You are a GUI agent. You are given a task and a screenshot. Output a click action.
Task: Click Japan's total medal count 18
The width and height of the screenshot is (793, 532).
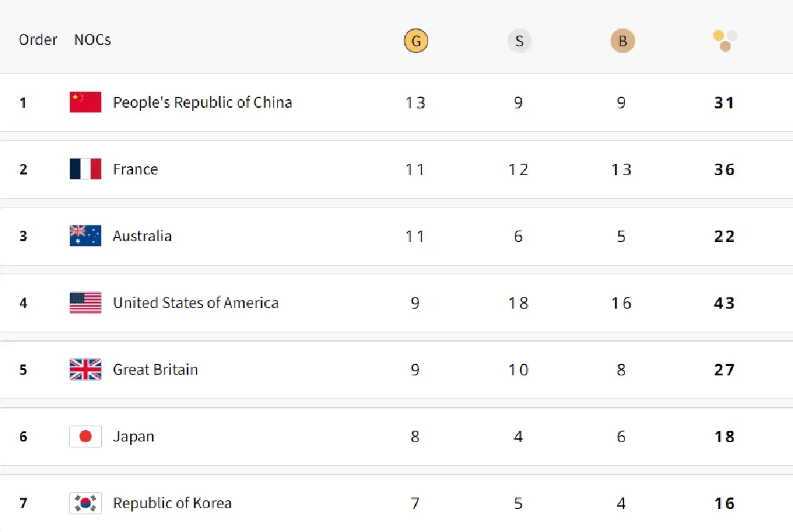724,436
